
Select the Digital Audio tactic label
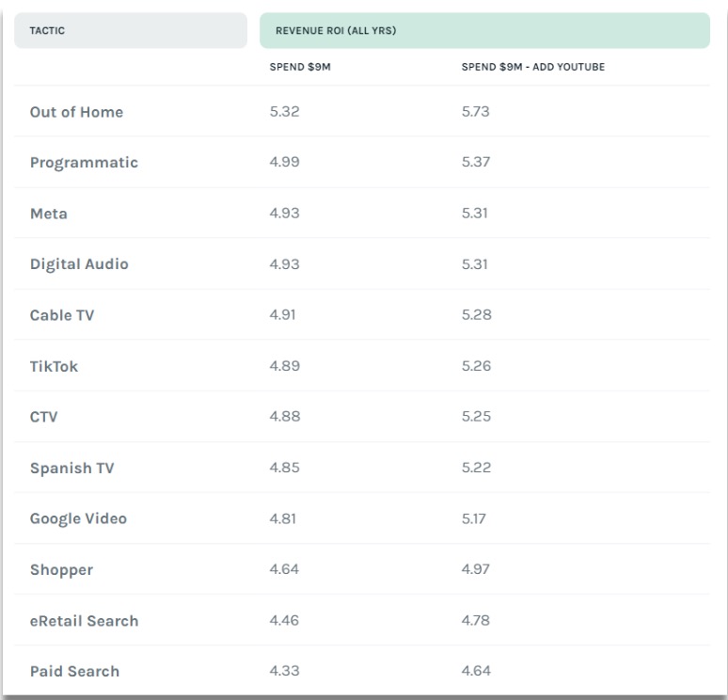[79, 264]
